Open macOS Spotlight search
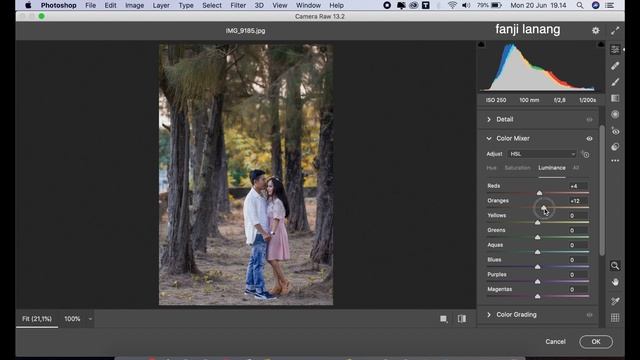This screenshot has height=360, width=640. (580, 5)
